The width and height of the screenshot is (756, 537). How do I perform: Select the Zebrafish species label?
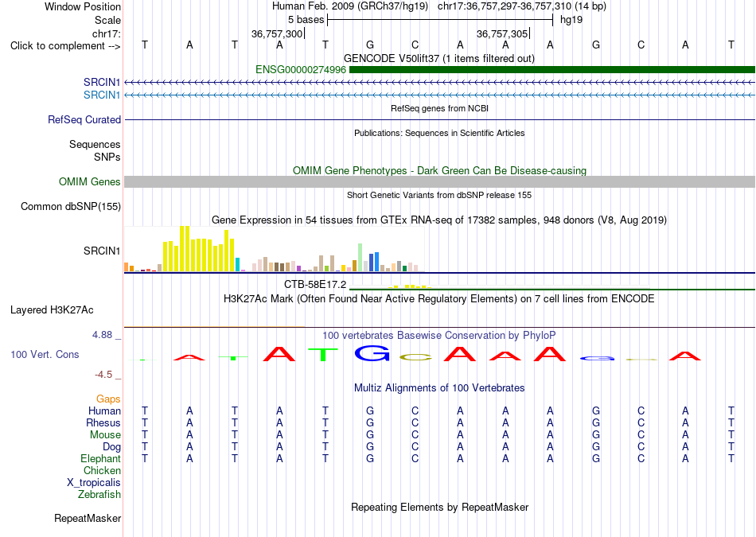[99, 494]
